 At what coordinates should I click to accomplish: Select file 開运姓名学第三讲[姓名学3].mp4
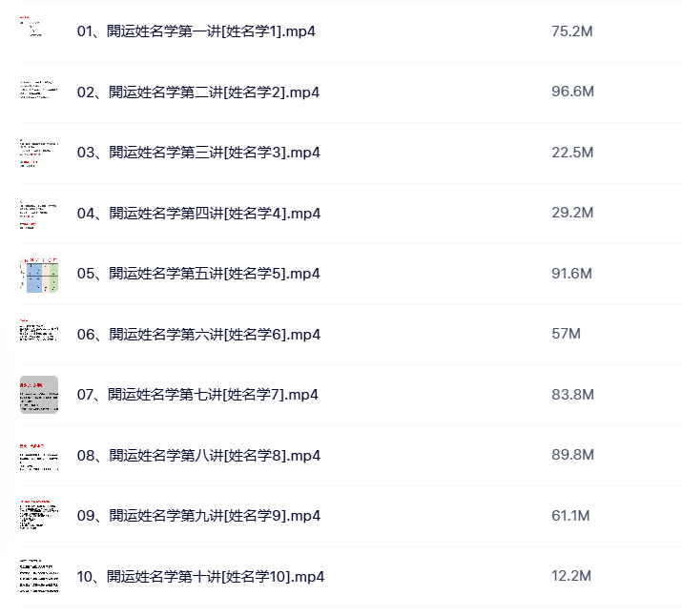198,153
